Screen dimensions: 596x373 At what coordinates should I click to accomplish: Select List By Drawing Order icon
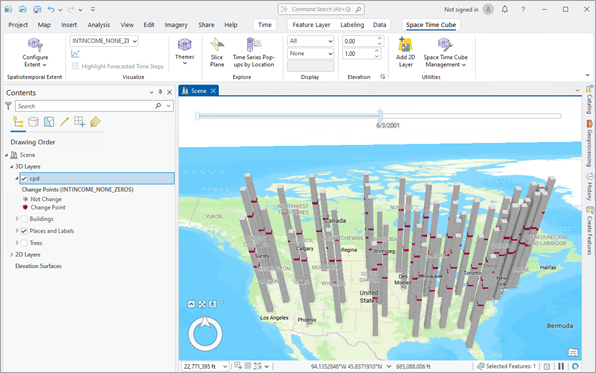tap(18, 122)
